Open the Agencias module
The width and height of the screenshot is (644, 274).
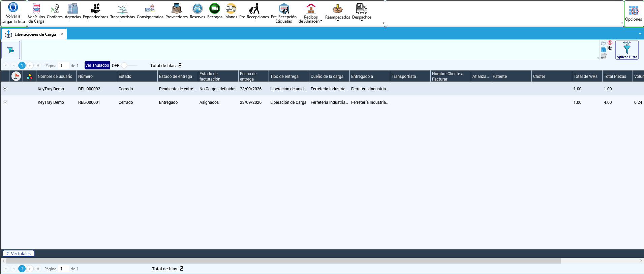pos(73,12)
